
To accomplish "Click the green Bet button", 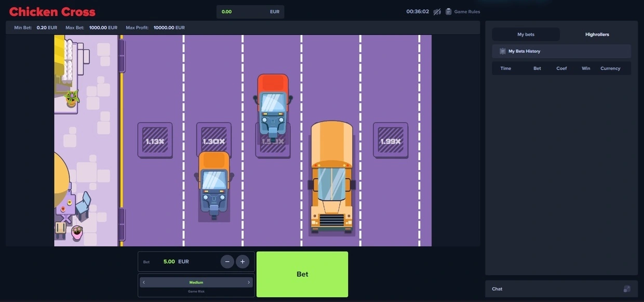I will (x=302, y=274).
